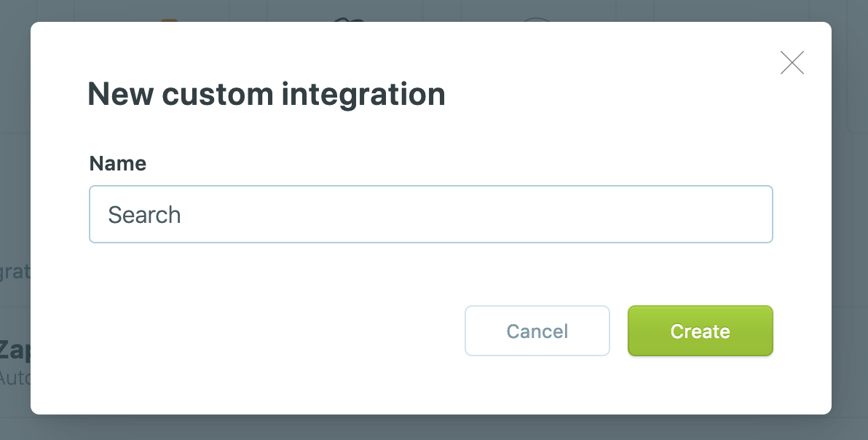This screenshot has width=868, height=440.
Task: Click the Auto subtitle under Zap
Action: coord(13,378)
